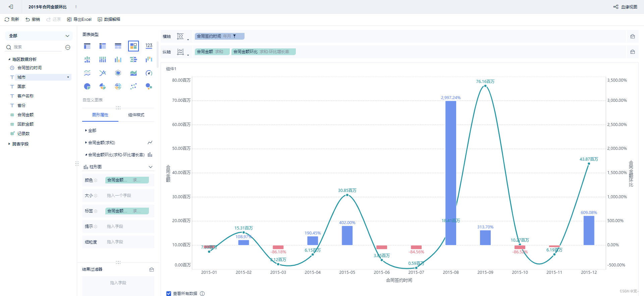Screen dimensions: 644x296
Task: Select the 回款金额 field
Action: (25, 124)
